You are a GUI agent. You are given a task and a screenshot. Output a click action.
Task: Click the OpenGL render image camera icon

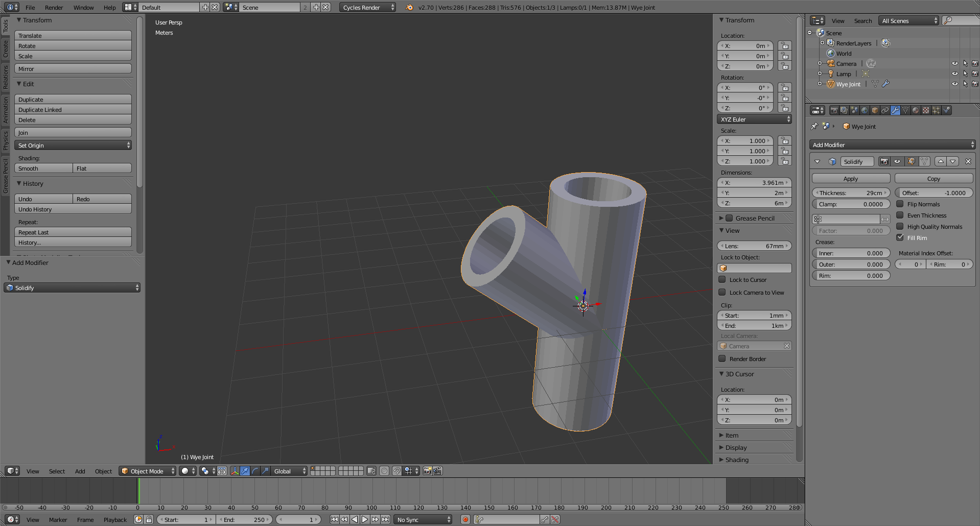[428, 471]
